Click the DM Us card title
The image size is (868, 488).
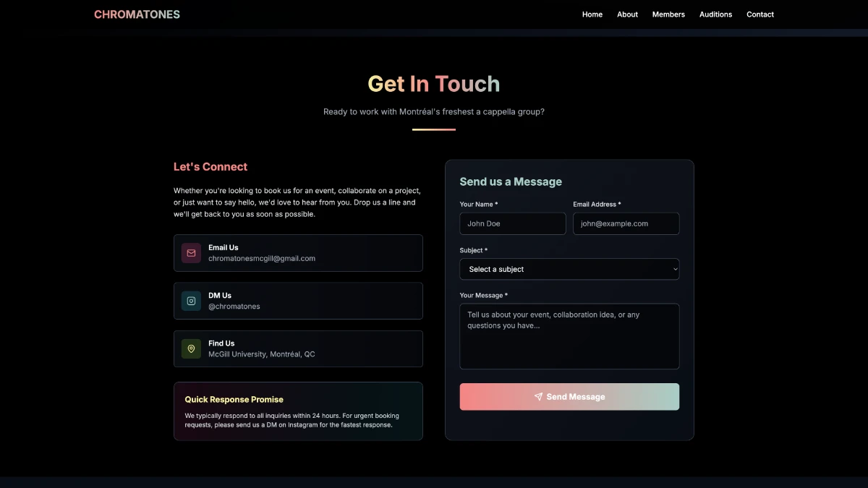[220, 295]
